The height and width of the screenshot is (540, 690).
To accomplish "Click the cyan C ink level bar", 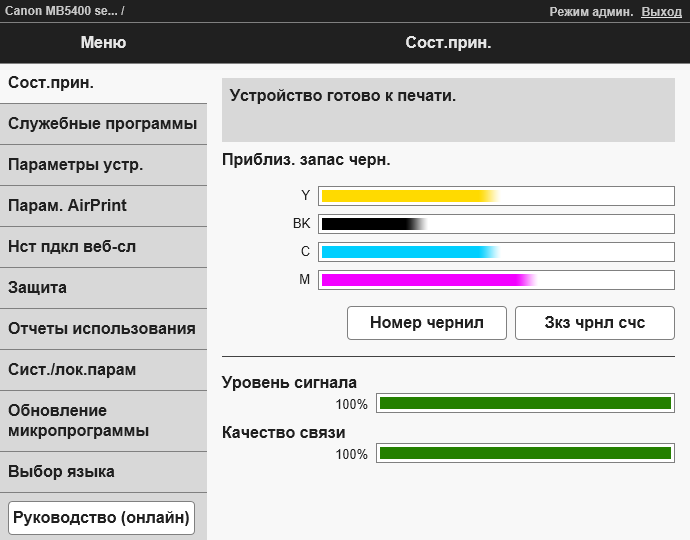I will click(496, 252).
